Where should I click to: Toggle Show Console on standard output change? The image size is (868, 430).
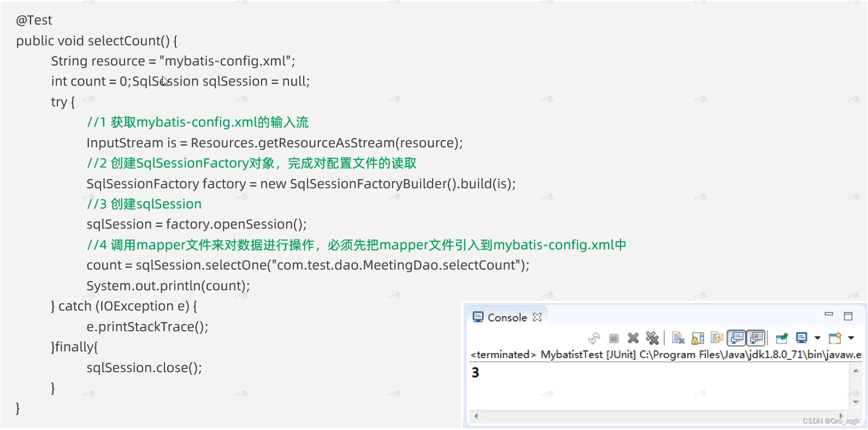coord(736,338)
